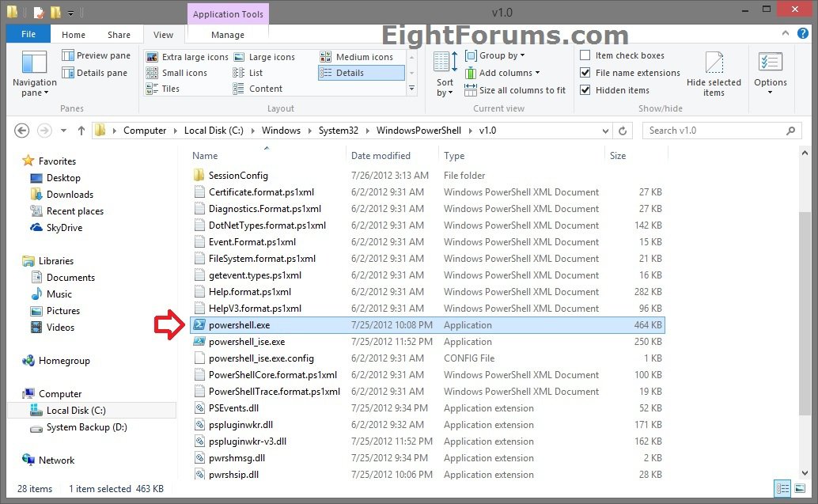Open the Manage tab under Application Tools
This screenshot has width=818, height=504.
228,35
